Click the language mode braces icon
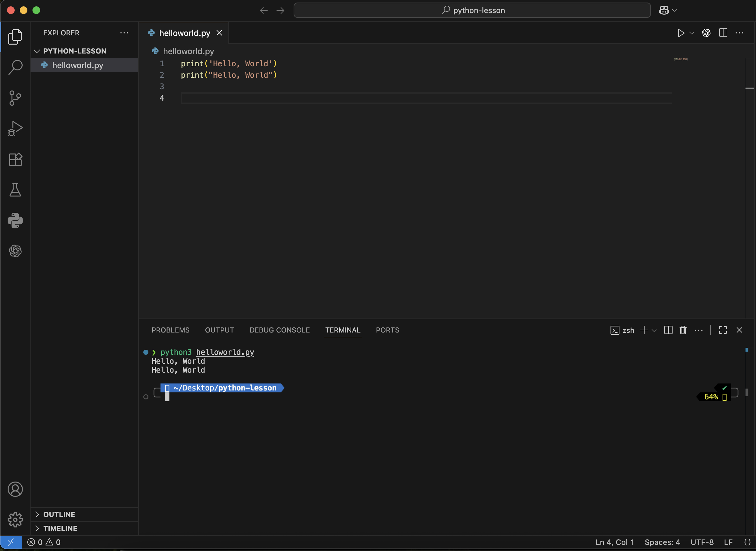 click(747, 542)
